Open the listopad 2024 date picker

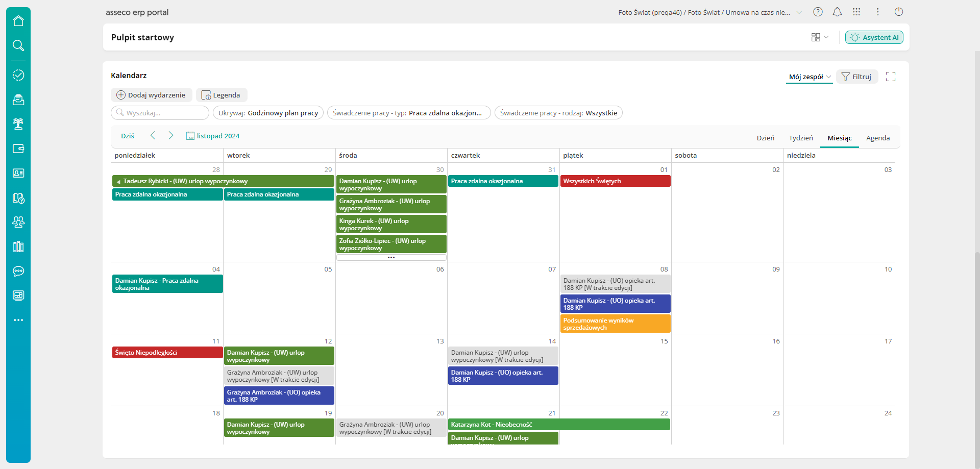[213, 136]
